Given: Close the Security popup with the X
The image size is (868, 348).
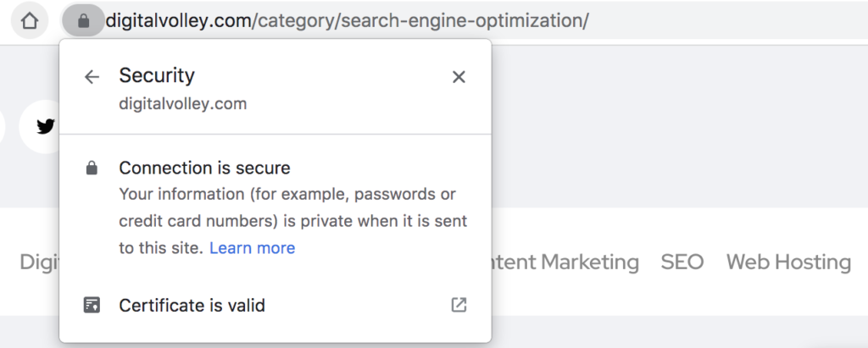Looking at the screenshot, I should (x=459, y=77).
